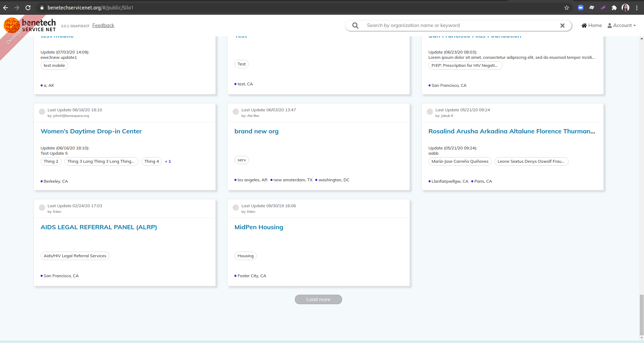Open the Account dropdown
The image size is (644, 343).
622,25
